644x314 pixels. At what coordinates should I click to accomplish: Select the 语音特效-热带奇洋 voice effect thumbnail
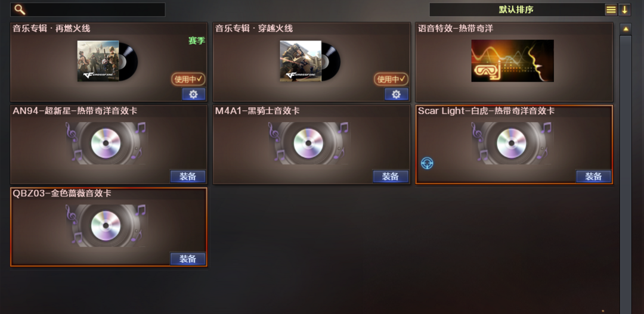[x=512, y=61]
